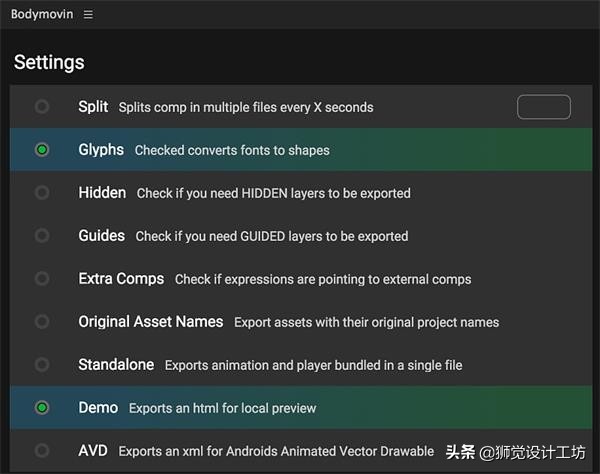
Task: Click the Guides setting label
Action: (101, 235)
